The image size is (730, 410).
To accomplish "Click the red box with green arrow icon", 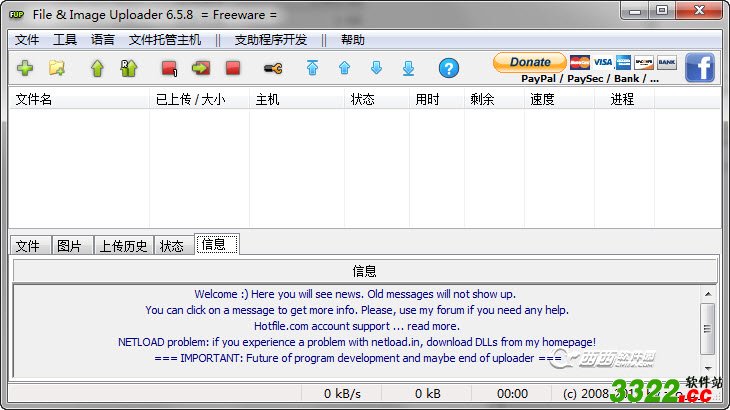I will [201, 68].
